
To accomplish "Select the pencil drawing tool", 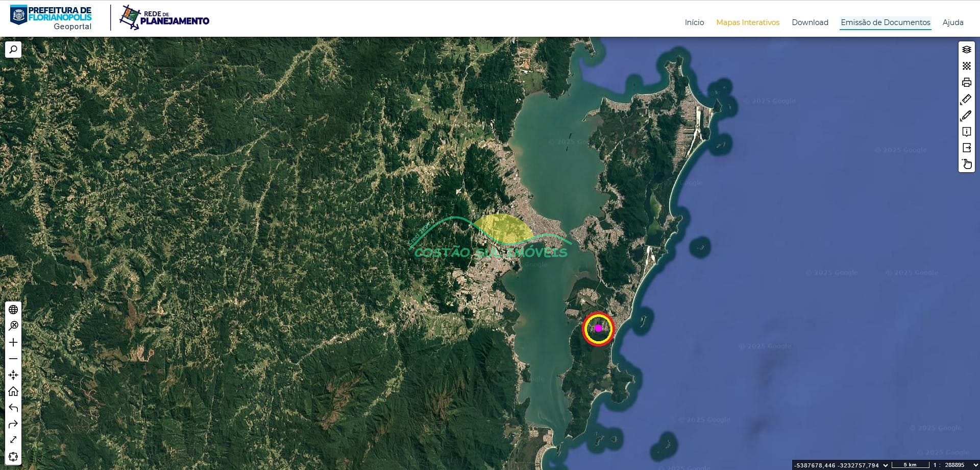I will pos(966,115).
